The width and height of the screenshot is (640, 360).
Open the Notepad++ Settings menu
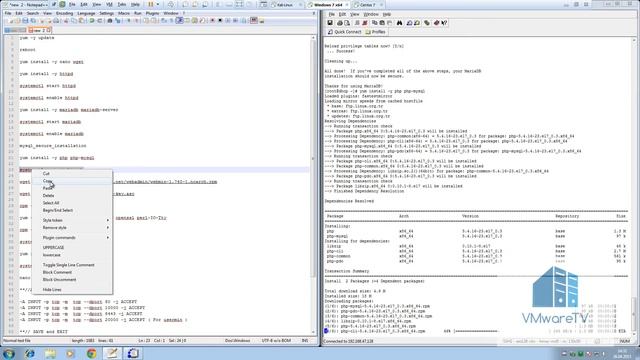107,13
